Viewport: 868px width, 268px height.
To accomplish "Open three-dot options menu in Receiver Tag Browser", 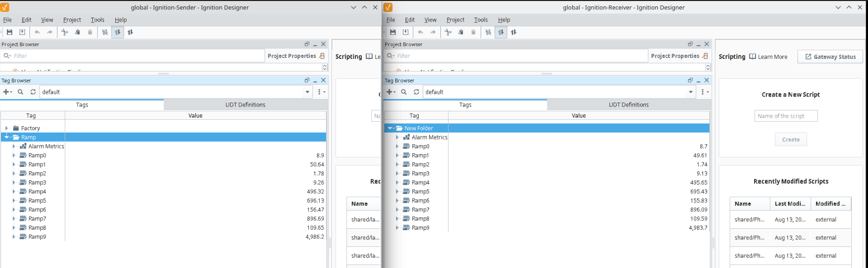I will 705,92.
